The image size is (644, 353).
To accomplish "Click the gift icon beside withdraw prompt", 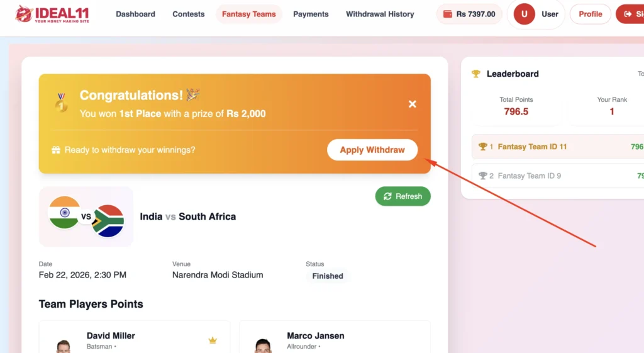I will tap(56, 150).
